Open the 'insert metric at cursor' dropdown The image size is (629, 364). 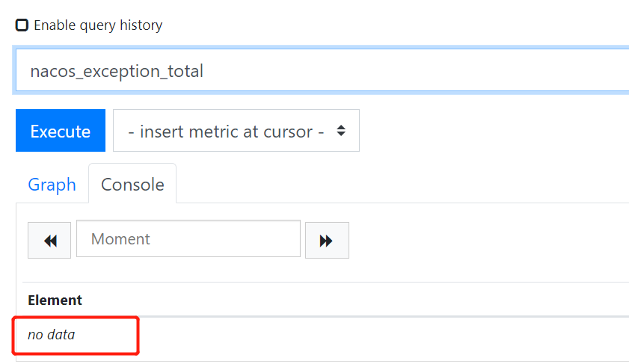tap(236, 131)
